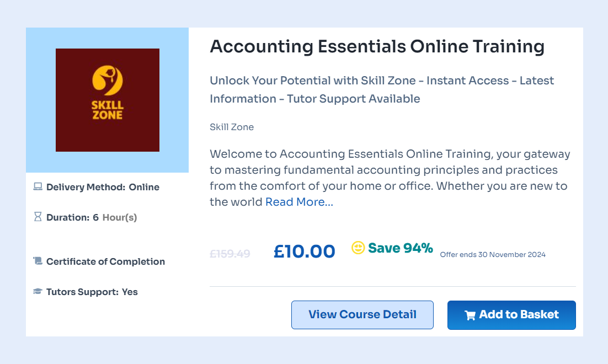This screenshot has height=364, width=608.
Task: Click the Duration: 6 Hour(s) label
Action: pyautogui.click(x=92, y=217)
